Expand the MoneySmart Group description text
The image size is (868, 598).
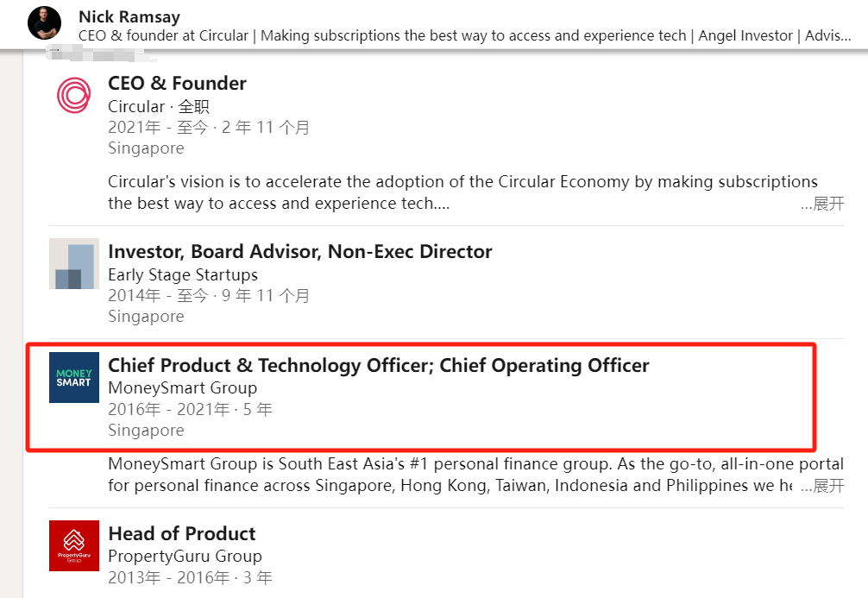coord(822,486)
